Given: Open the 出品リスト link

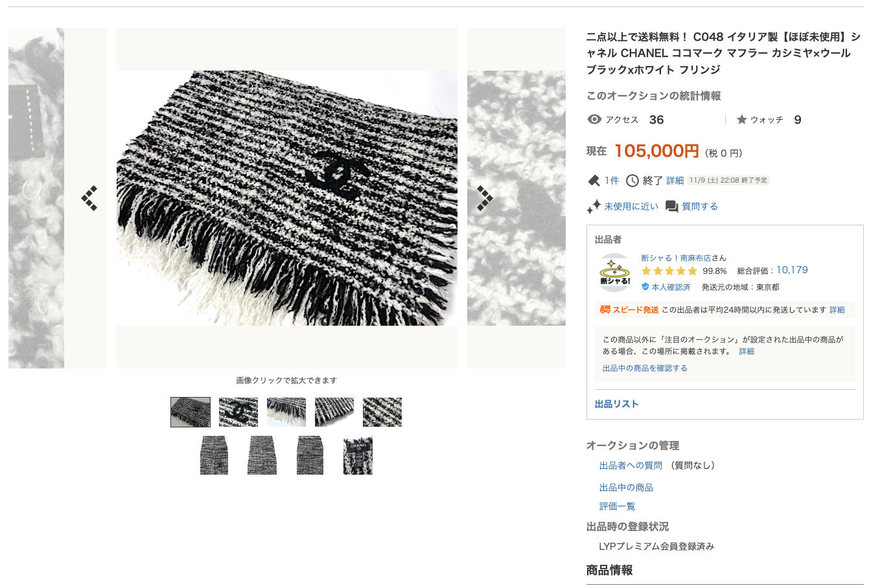Looking at the screenshot, I should point(617,403).
